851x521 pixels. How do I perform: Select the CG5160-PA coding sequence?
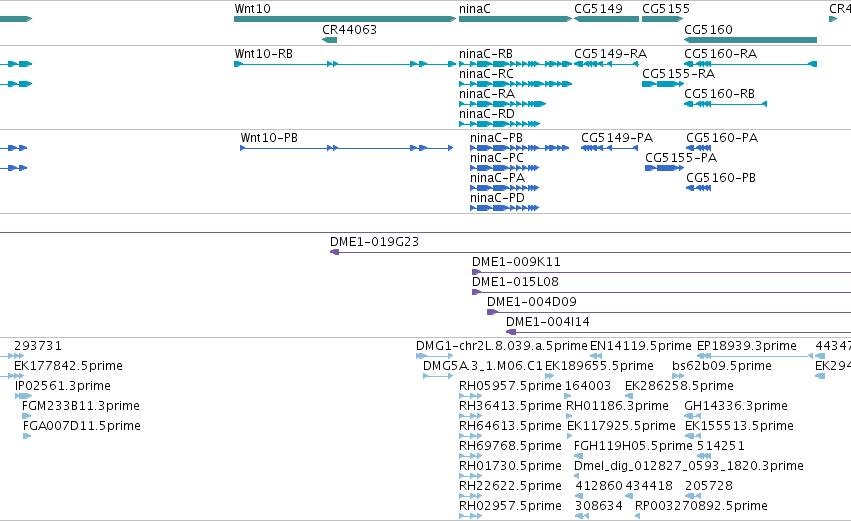click(x=698, y=148)
